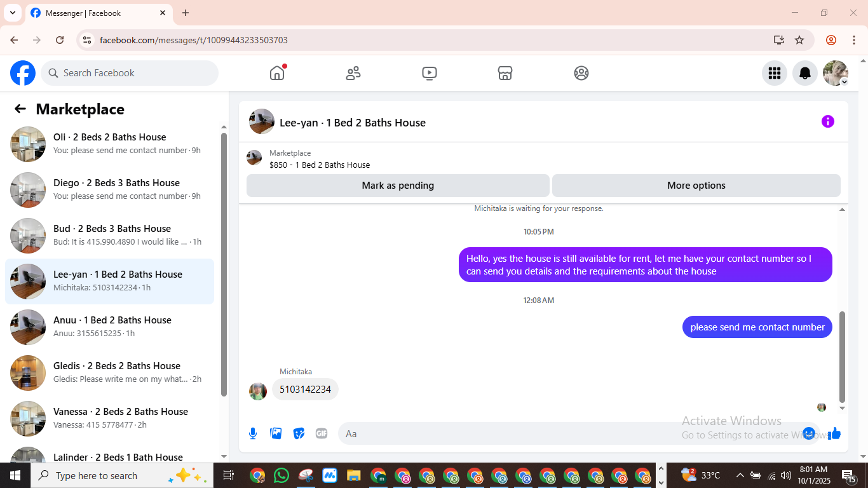Viewport: 868px width, 488px height.
Task: Open the Oli 2 Beds 2 Baths House chat
Action: click(x=109, y=144)
